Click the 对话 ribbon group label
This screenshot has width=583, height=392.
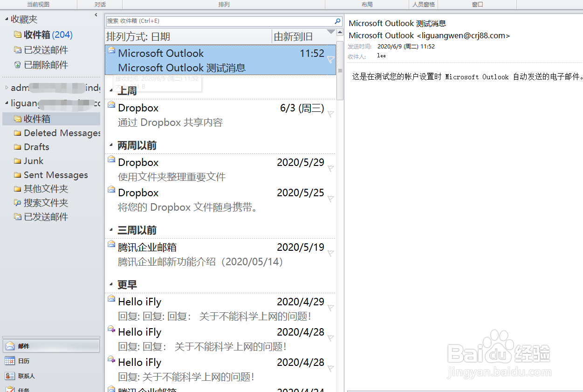coord(100,4)
